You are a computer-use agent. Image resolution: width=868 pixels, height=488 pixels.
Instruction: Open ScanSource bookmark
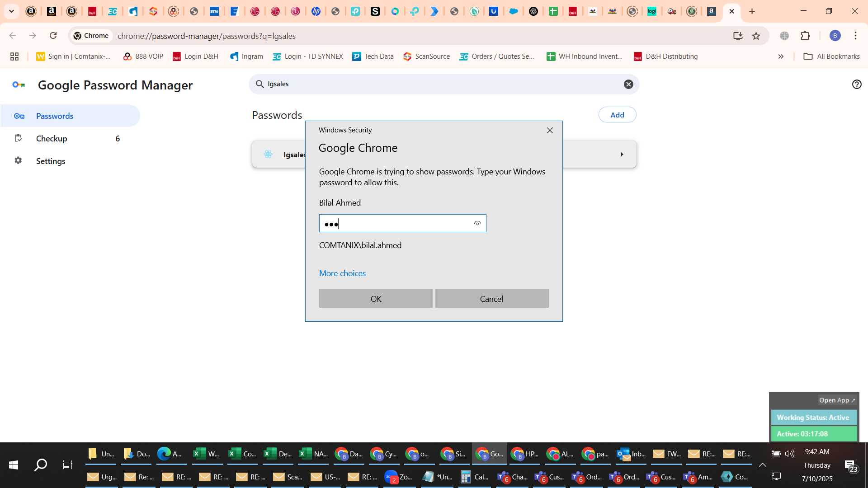click(427, 56)
